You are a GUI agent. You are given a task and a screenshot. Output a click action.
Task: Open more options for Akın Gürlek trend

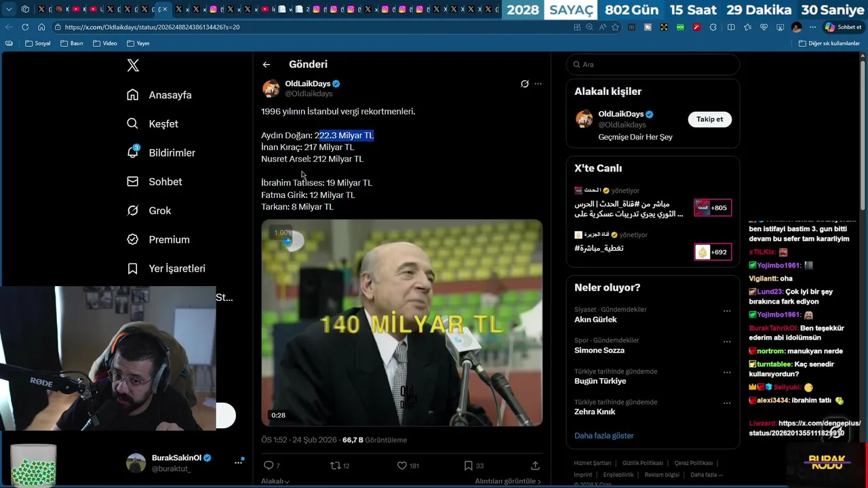pyautogui.click(x=727, y=311)
